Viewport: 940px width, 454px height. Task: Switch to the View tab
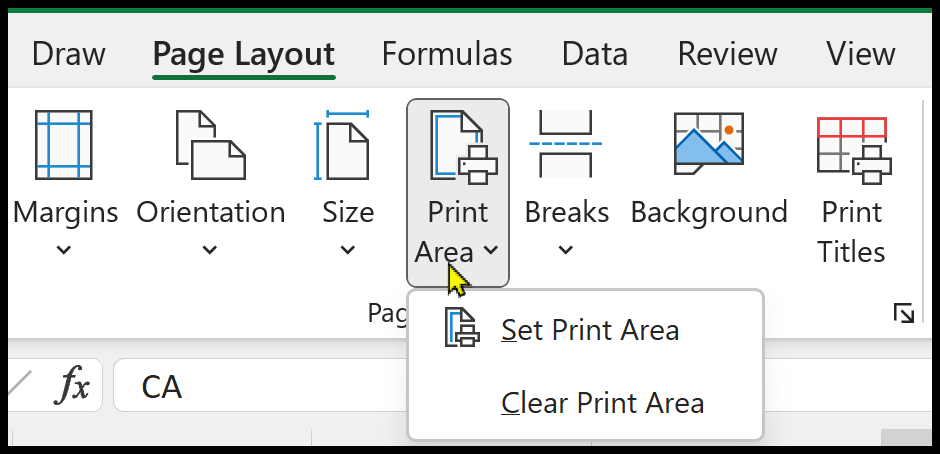(x=861, y=54)
